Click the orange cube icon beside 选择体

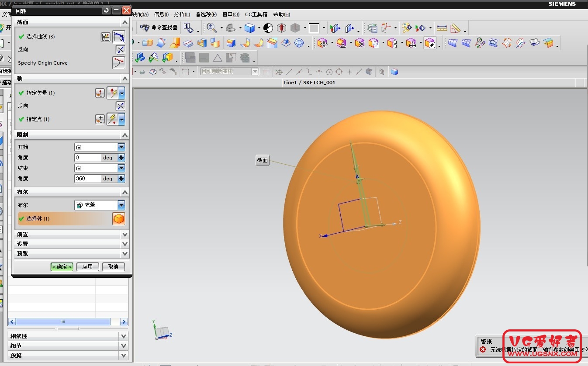pos(119,219)
